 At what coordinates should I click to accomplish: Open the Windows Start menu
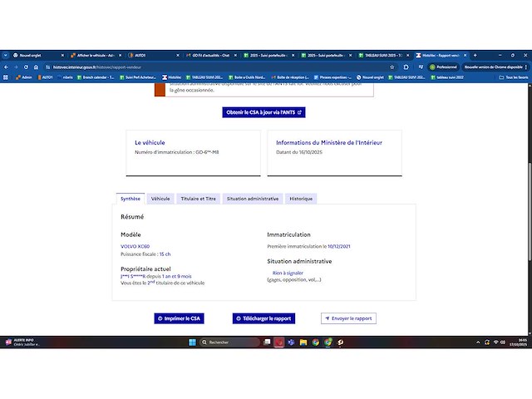pos(190,342)
